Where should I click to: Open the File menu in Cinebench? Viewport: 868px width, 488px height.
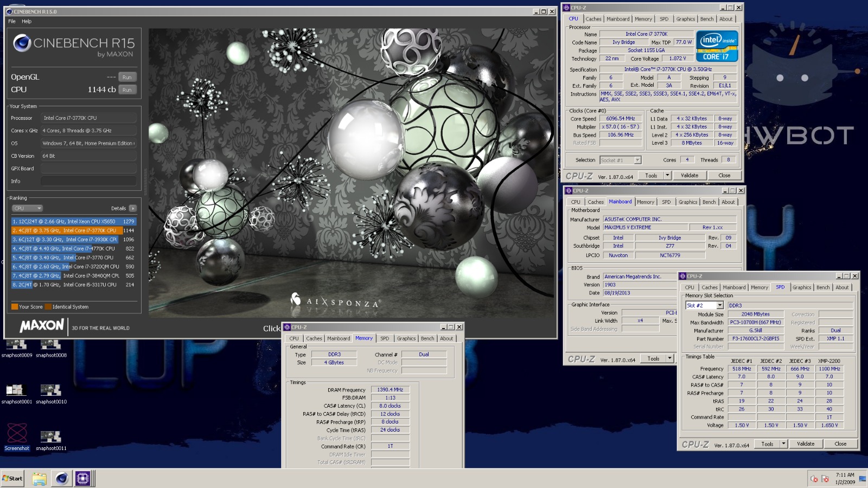coord(12,21)
